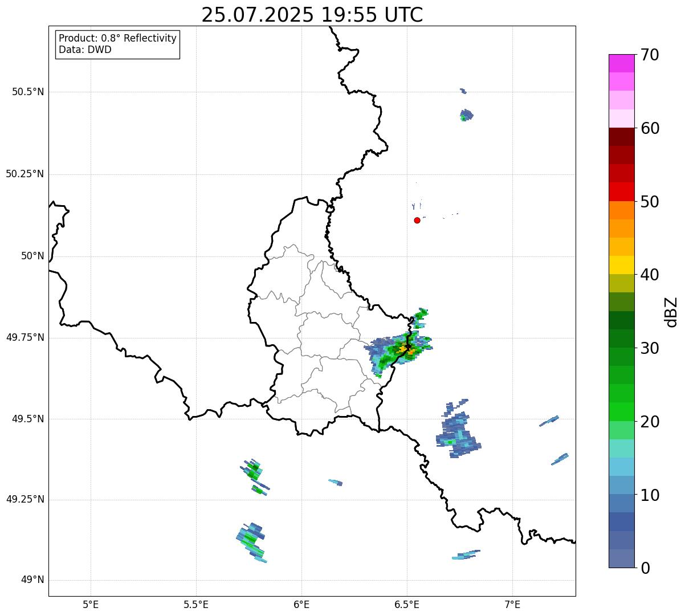Click the 'Data: DWD' label

point(85,50)
